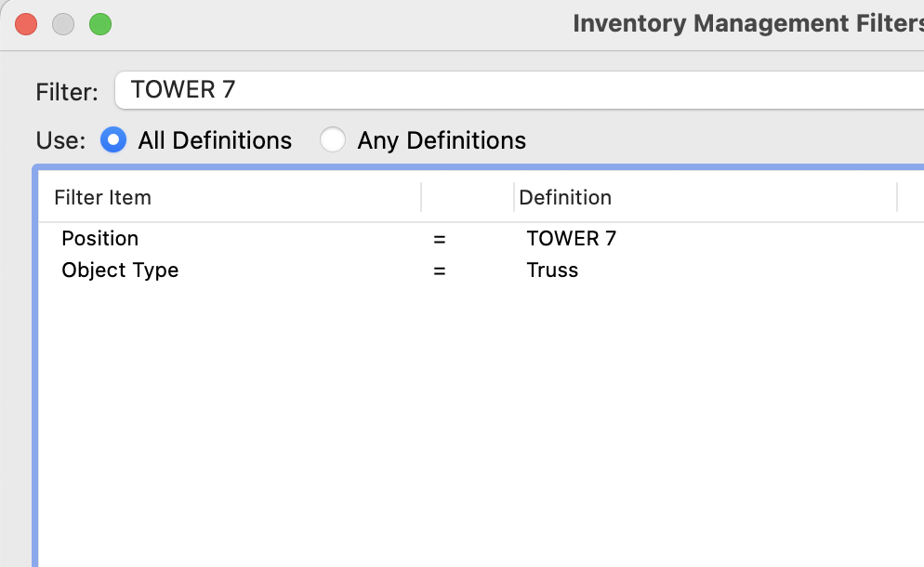Open the equals operator for Position row

(440, 239)
